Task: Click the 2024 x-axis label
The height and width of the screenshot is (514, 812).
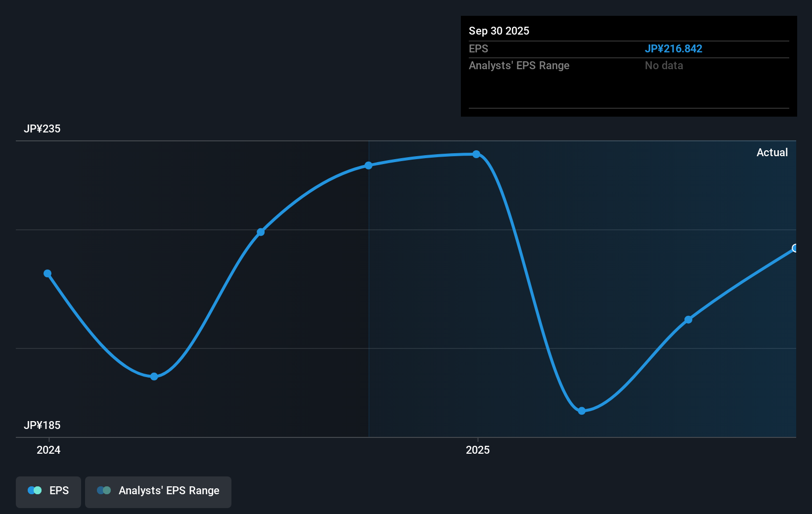Action: (x=48, y=450)
